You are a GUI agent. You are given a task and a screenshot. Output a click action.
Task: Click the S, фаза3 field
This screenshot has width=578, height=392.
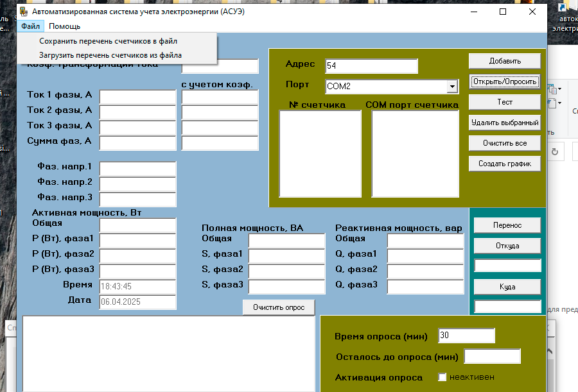point(287,287)
